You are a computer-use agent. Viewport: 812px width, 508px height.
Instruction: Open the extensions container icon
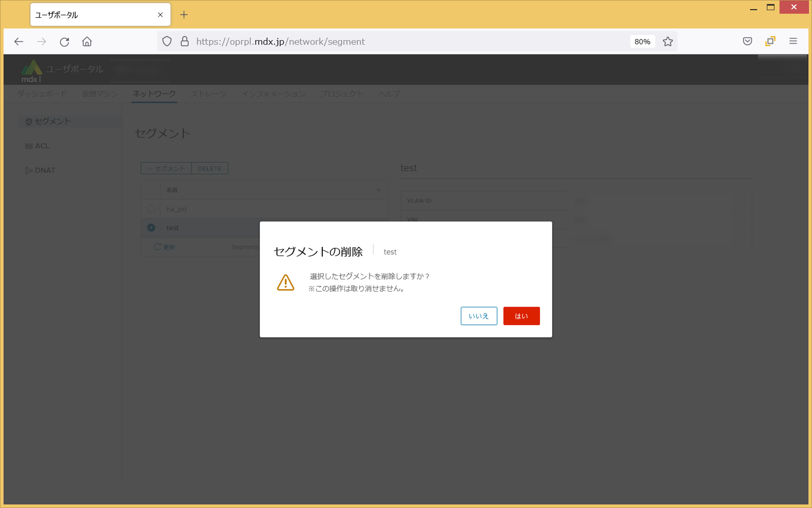(770, 41)
